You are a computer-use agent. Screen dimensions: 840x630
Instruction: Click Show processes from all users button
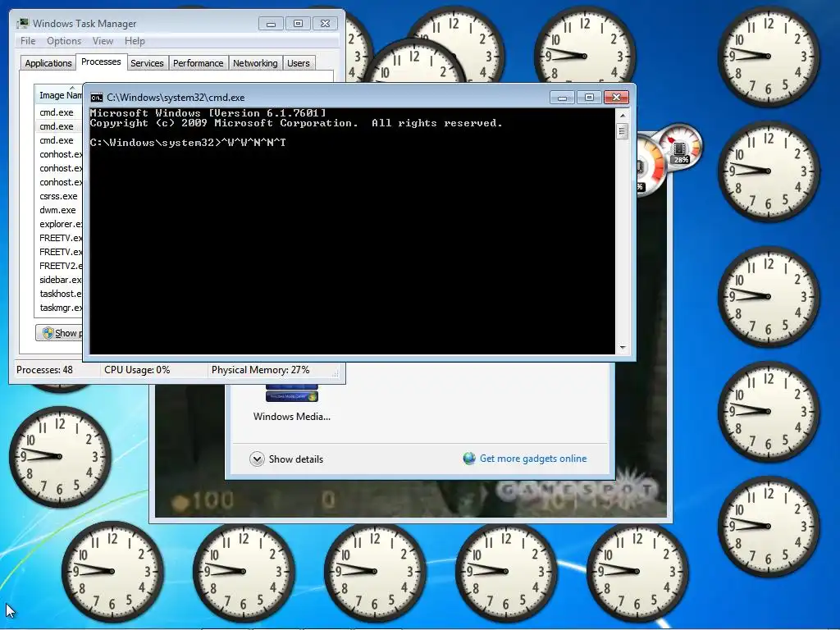coord(59,333)
